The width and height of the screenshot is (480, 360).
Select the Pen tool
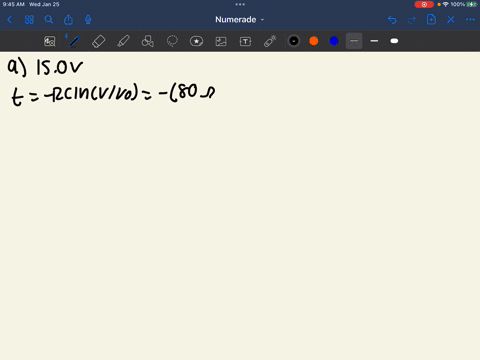pos(74,41)
